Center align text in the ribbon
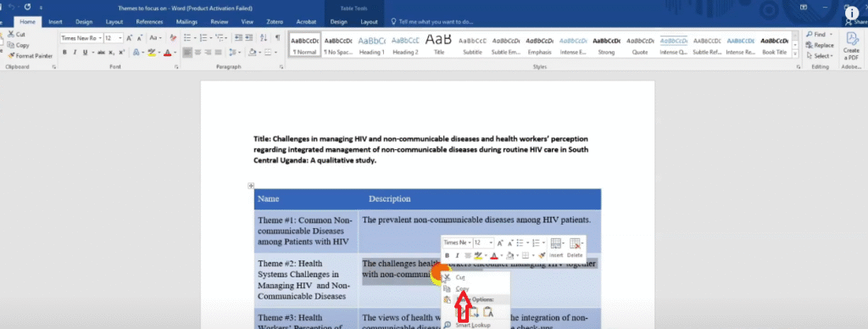 click(198, 53)
